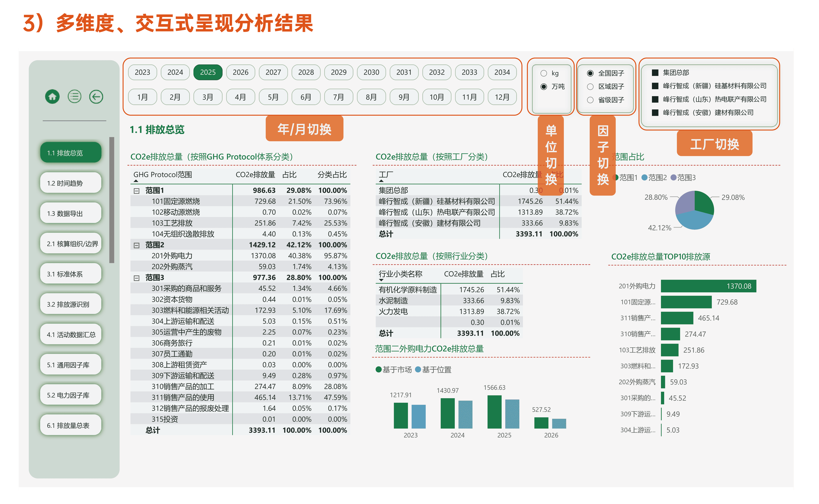The width and height of the screenshot is (819, 504).
Task: Click the green home icon
Action: [x=52, y=97]
